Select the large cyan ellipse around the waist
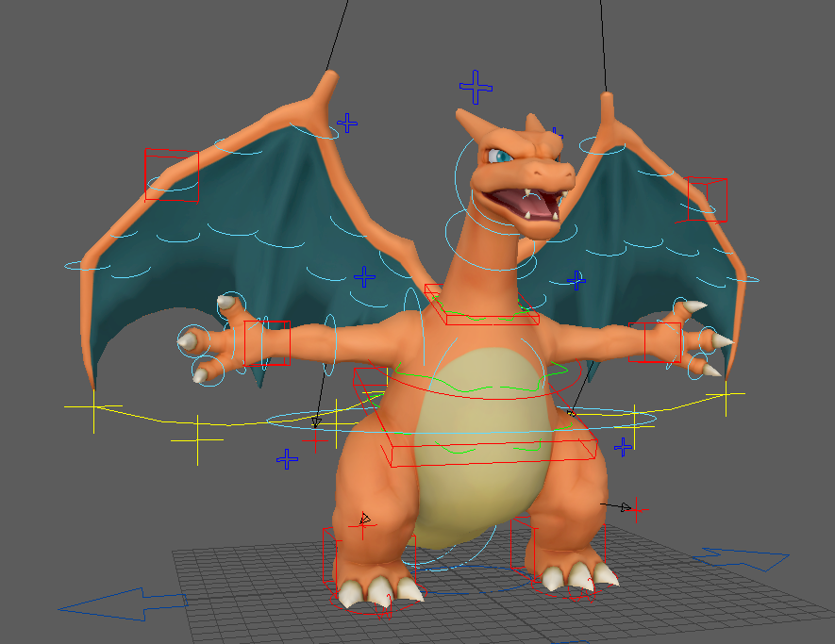Image resolution: width=835 pixels, height=644 pixels. [461, 421]
